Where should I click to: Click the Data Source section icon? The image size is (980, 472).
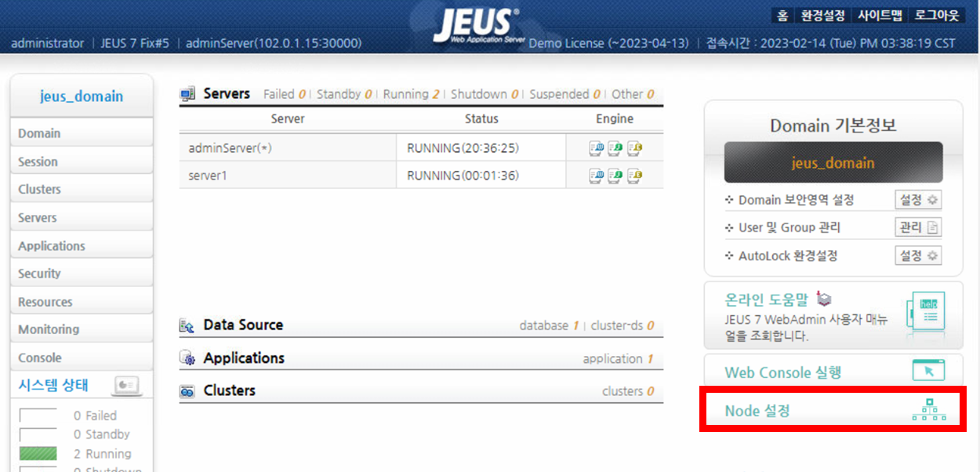(x=187, y=325)
